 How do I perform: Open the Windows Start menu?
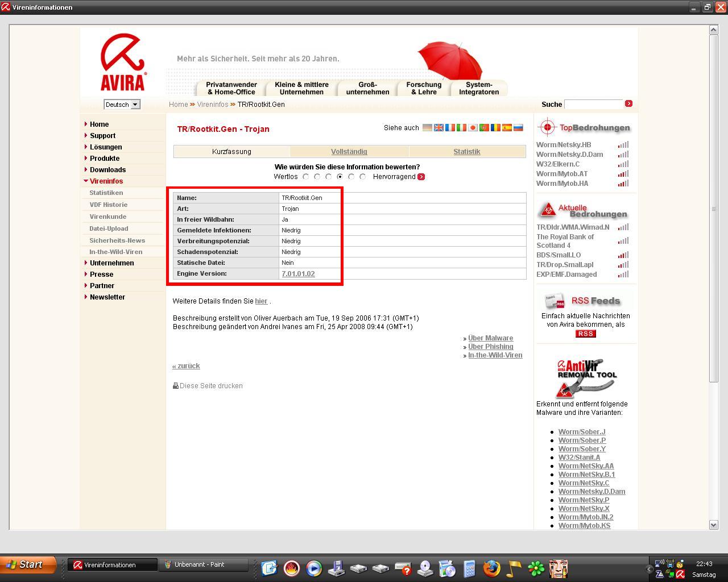[28, 564]
